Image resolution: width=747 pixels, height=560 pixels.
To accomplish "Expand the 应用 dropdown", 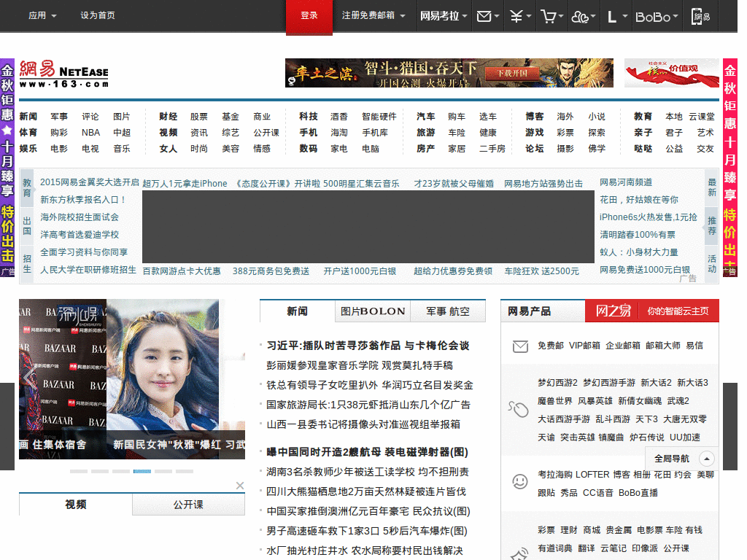I will point(42,15).
